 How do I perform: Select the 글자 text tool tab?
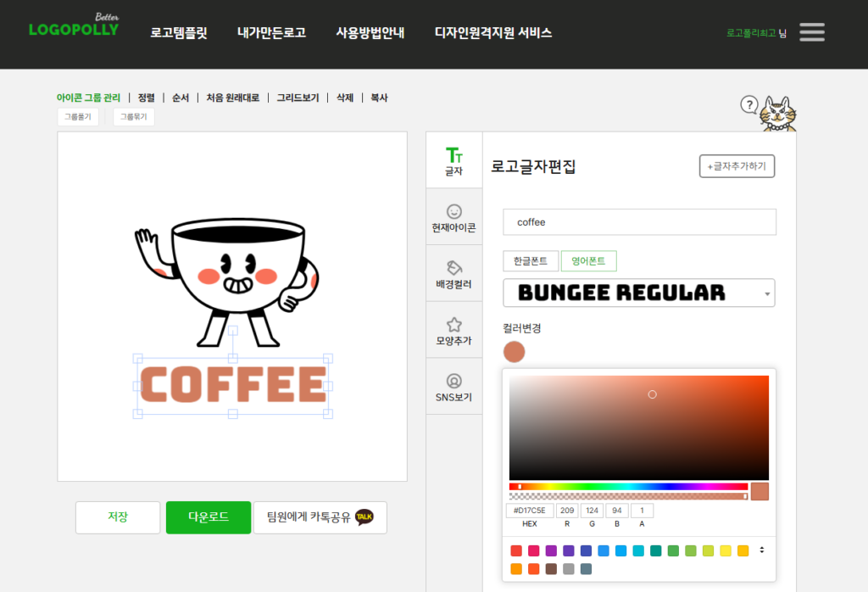coord(454,160)
